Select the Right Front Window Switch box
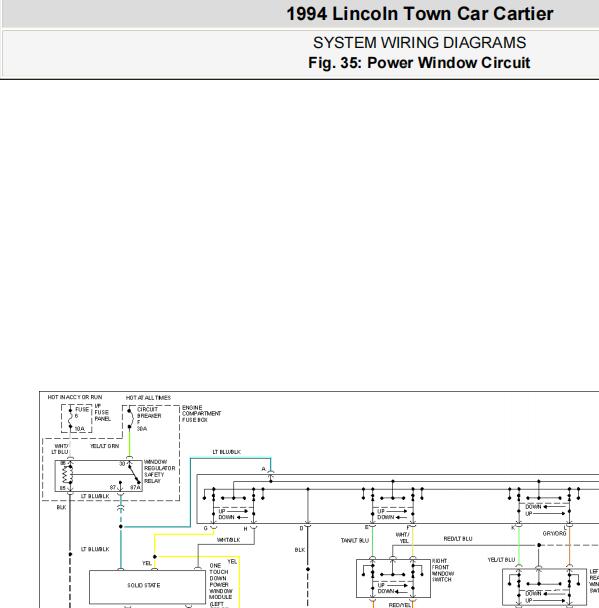The height and width of the screenshot is (608, 599). coord(393,578)
